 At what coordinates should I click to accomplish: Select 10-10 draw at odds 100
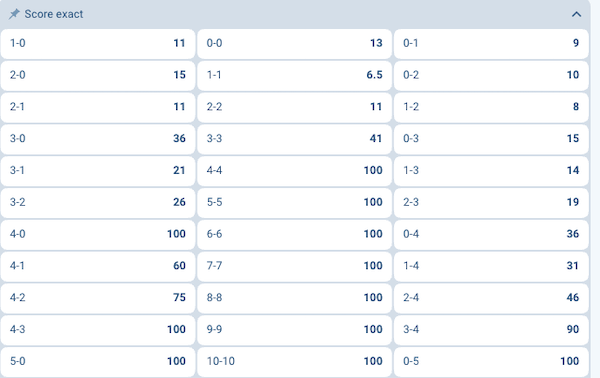[294, 361]
